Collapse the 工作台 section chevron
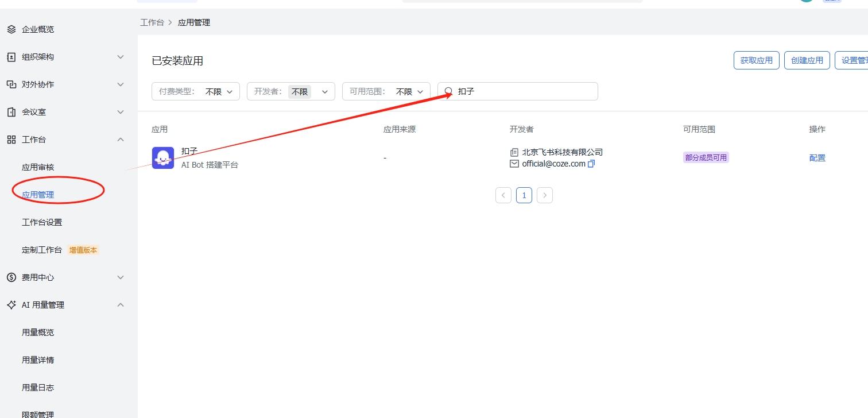The image size is (868, 418). pos(121,140)
